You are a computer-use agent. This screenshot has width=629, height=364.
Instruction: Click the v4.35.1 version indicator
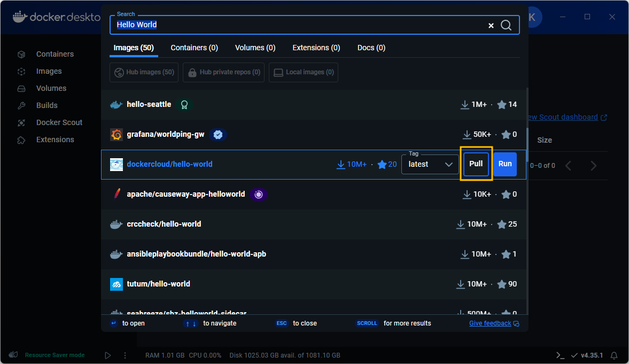(592, 355)
